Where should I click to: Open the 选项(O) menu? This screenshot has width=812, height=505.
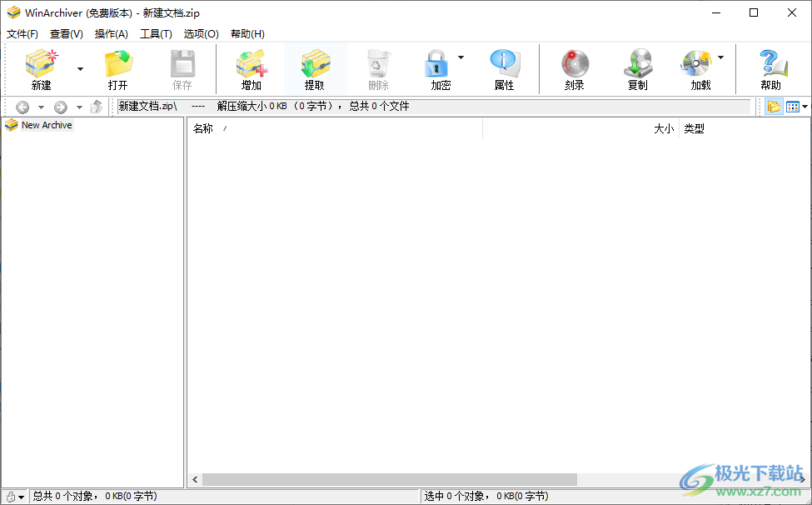click(201, 34)
